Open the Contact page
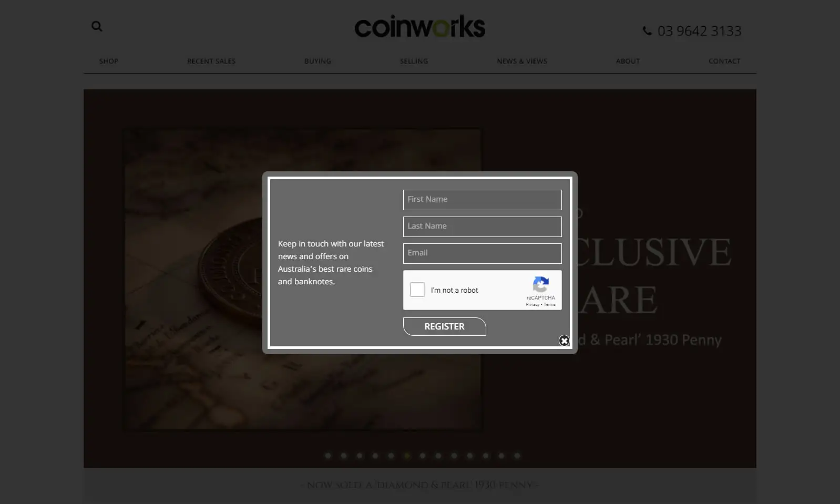 click(724, 61)
